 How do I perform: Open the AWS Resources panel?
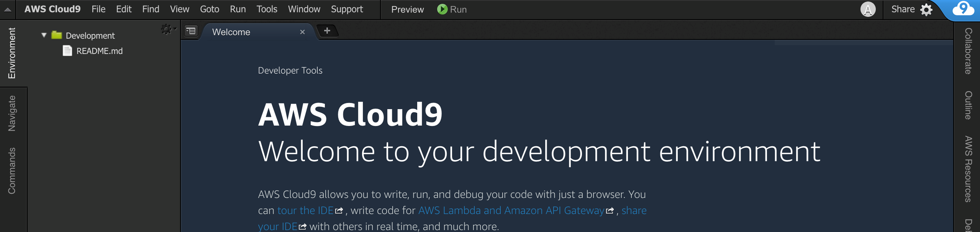pyautogui.click(x=968, y=169)
